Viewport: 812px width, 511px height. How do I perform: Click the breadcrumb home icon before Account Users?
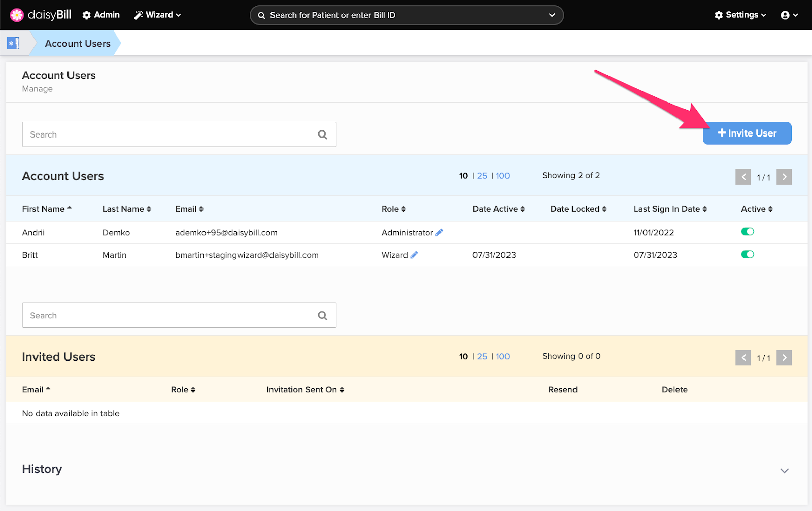click(12, 43)
